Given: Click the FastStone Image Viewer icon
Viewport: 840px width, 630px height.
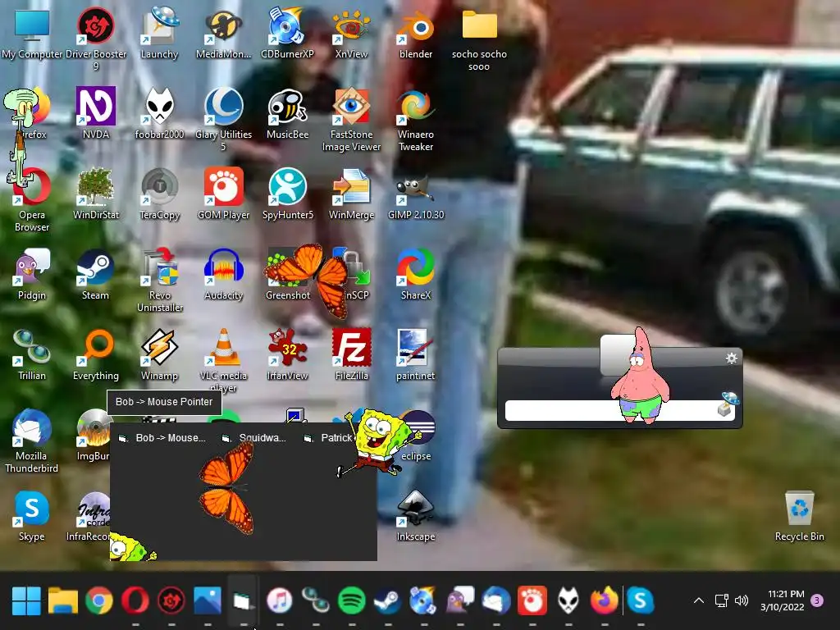Looking at the screenshot, I should 351,119.
